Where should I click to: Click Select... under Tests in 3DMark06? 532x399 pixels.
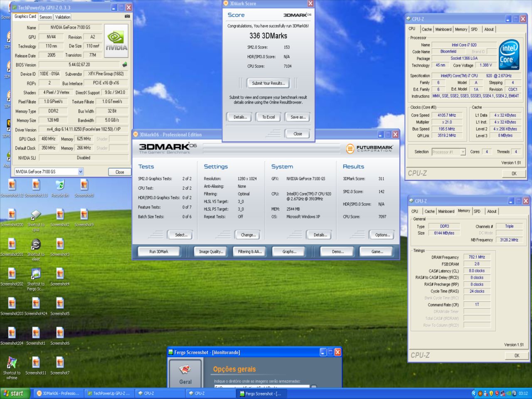[x=181, y=235]
